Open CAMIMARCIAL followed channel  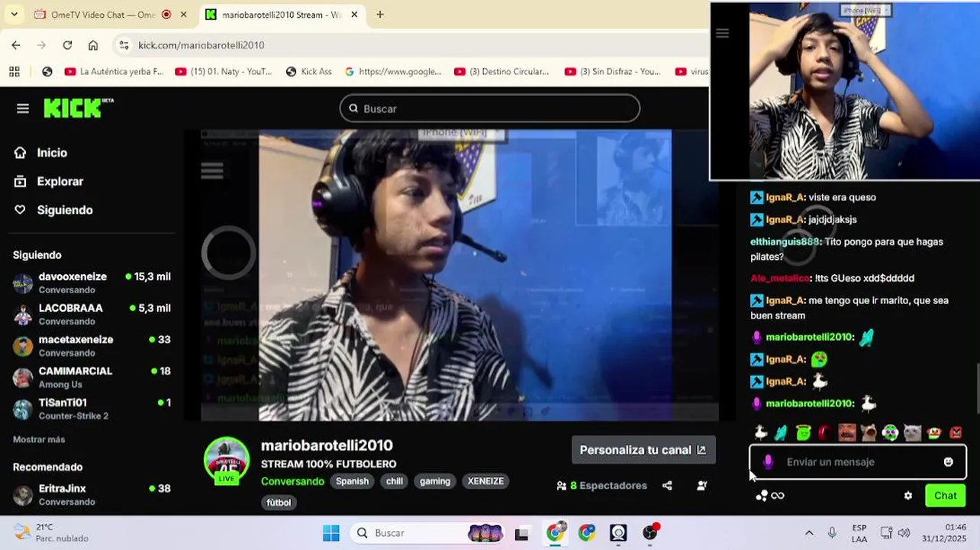92,377
